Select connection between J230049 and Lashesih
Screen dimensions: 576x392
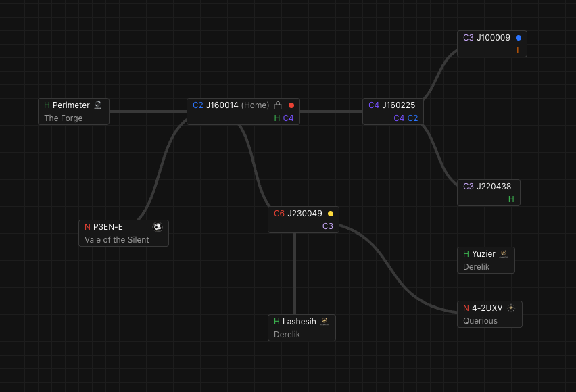point(295,274)
